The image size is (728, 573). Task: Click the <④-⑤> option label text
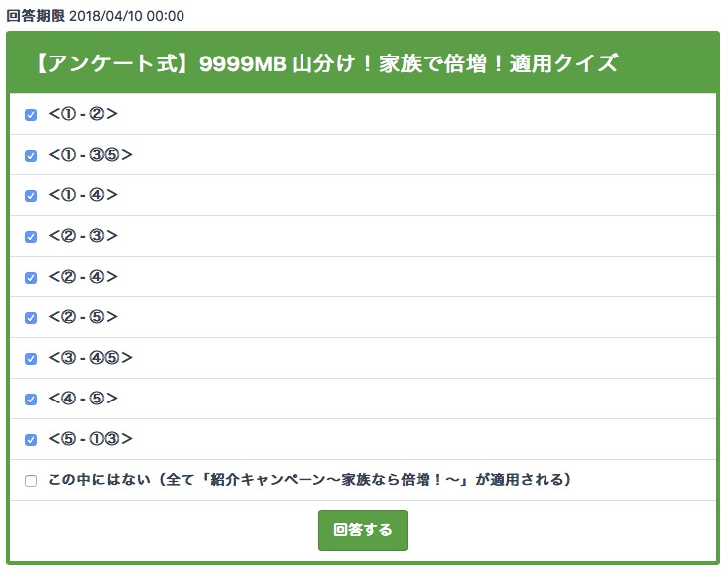pyautogui.click(x=83, y=399)
